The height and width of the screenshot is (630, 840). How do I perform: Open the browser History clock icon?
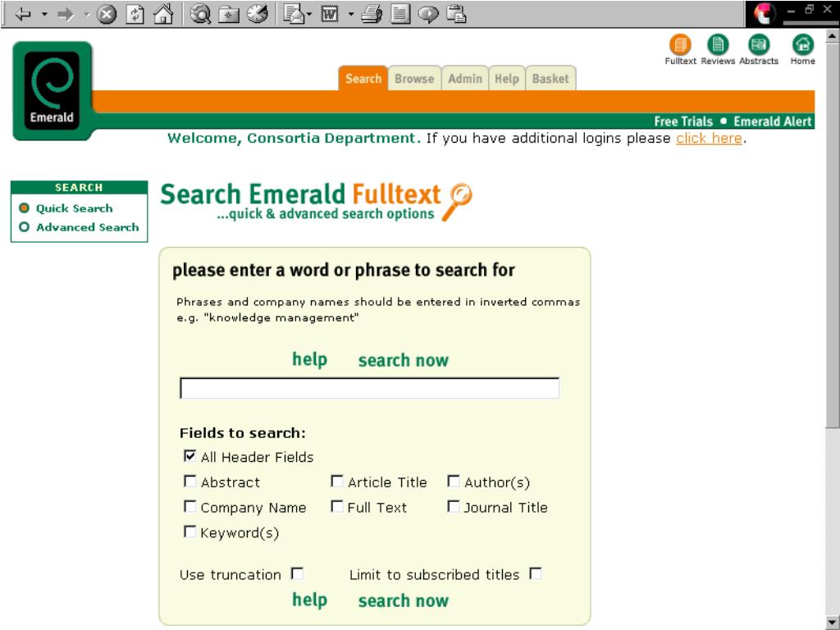pyautogui.click(x=258, y=14)
